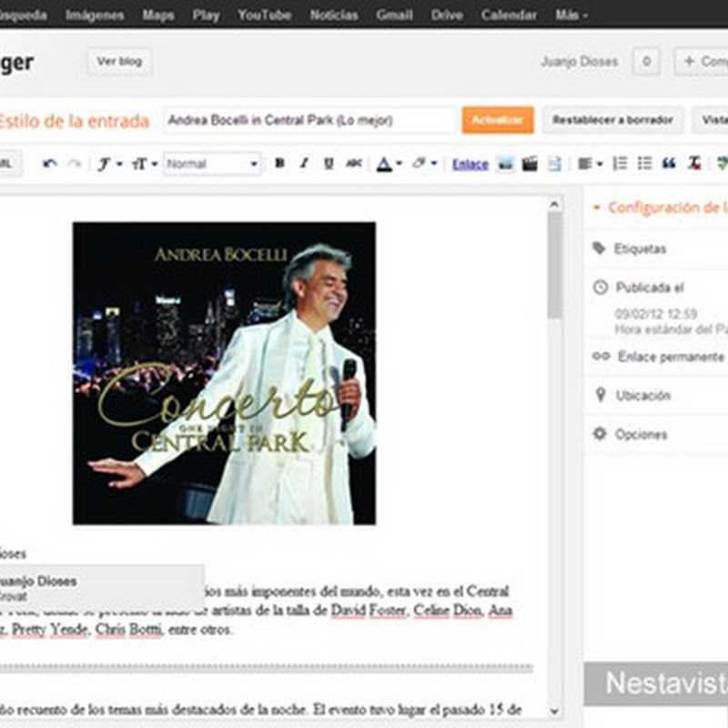Viewport: 728px width, 728px height.
Task: Insert an image using the picture icon
Action: [506, 164]
